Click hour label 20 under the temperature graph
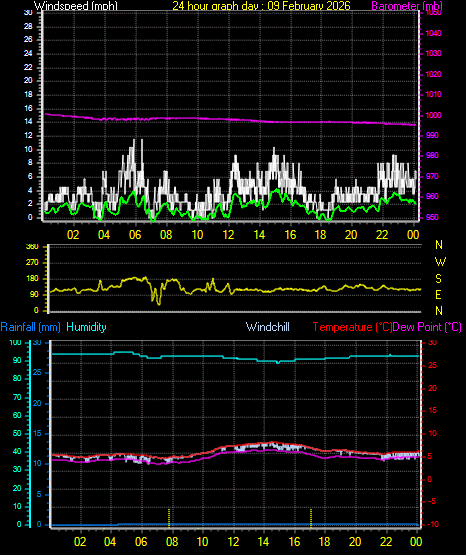Viewport: 466px width, 555px height. pos(355,542)
